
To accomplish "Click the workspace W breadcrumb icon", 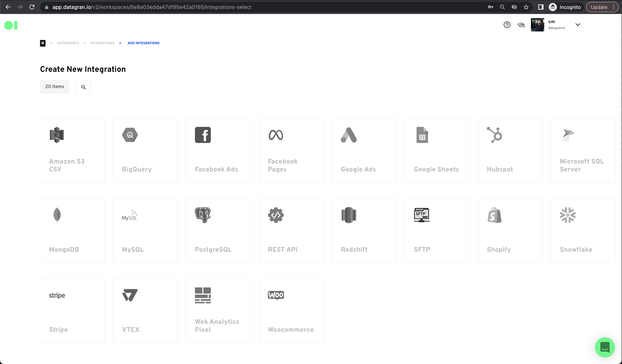I will (x=43, y=43).
